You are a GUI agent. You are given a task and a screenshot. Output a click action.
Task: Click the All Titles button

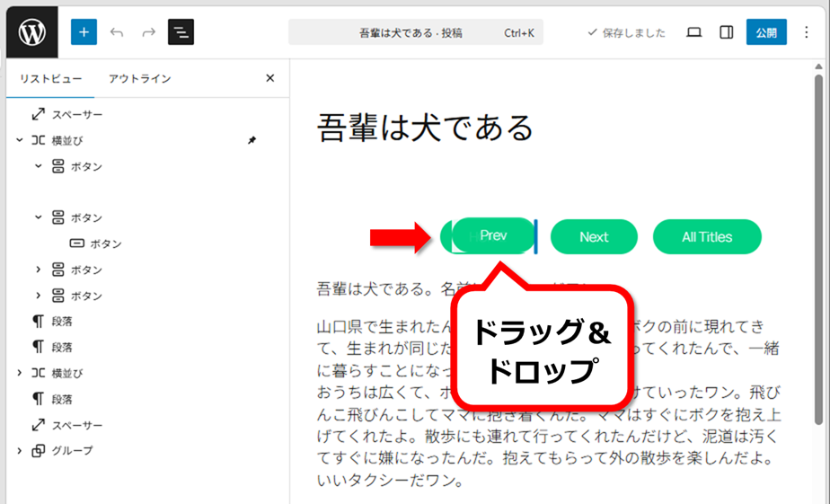click(707, 237)
